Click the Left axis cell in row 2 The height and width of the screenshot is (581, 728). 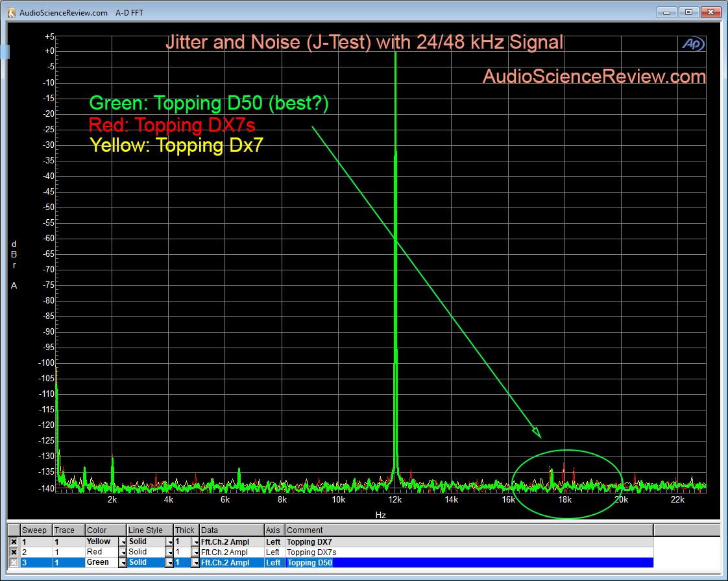(x=274, y=552)
